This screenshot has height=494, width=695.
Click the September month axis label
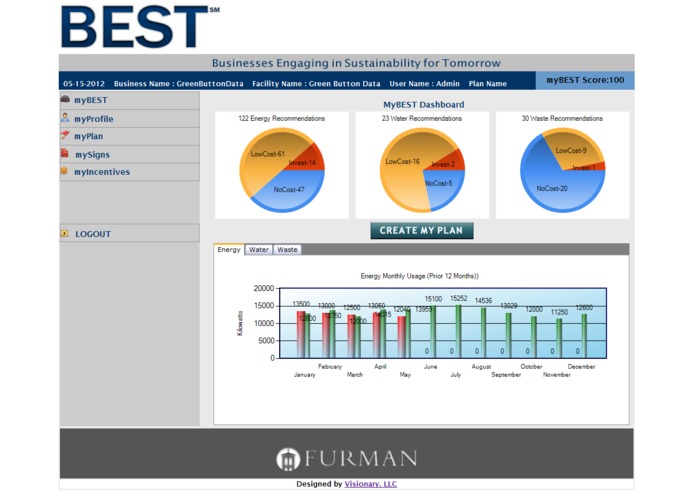[x=506, y=374]
